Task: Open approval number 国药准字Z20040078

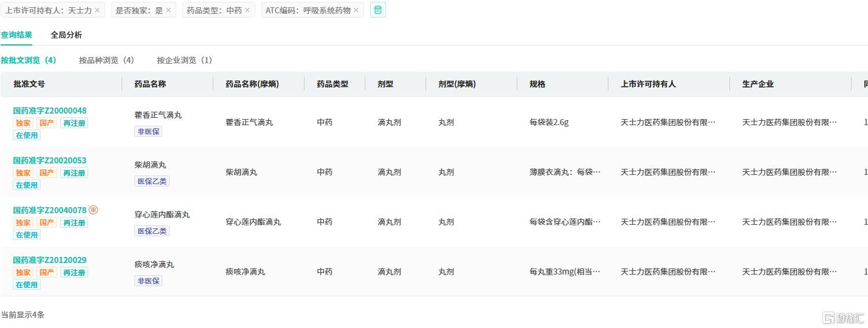Action: click(50, 210)
